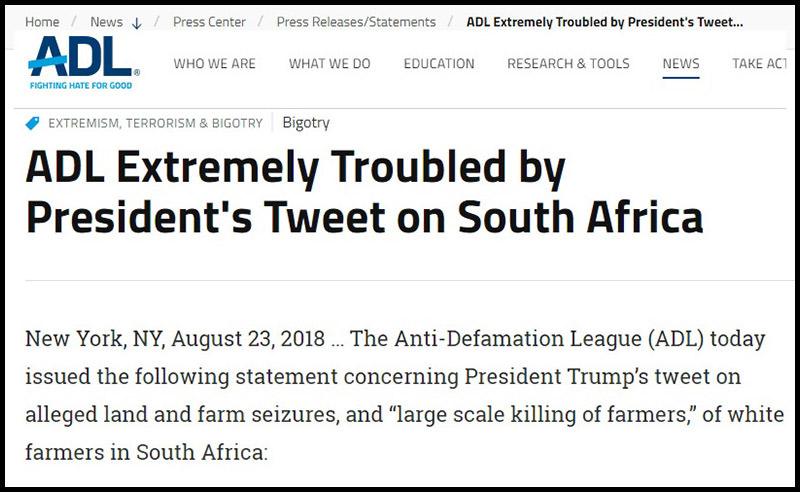Image resolution: width=800 pixels, height=492 pixels.
Task: Select the NEWS nav item
Action: [681, 64]
